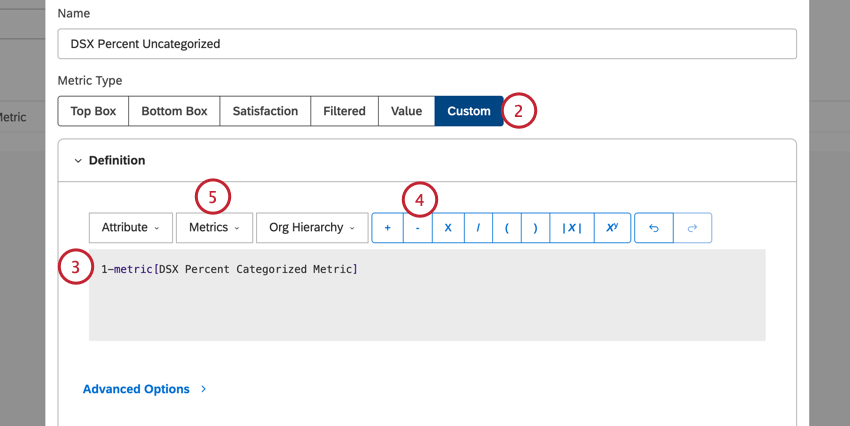
Task: Select the Filtered metric type
Action: click(x=344, y=111)
